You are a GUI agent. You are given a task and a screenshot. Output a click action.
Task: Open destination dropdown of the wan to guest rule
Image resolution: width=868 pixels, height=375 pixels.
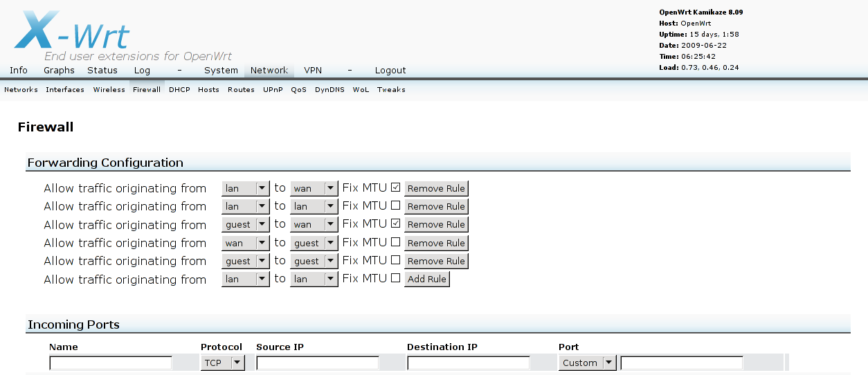314,243
